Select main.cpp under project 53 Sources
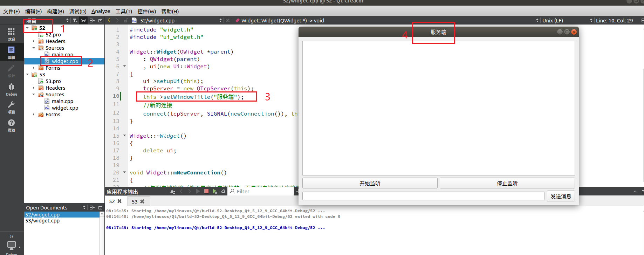Screen dimensions: 644x255 point(62,101)
